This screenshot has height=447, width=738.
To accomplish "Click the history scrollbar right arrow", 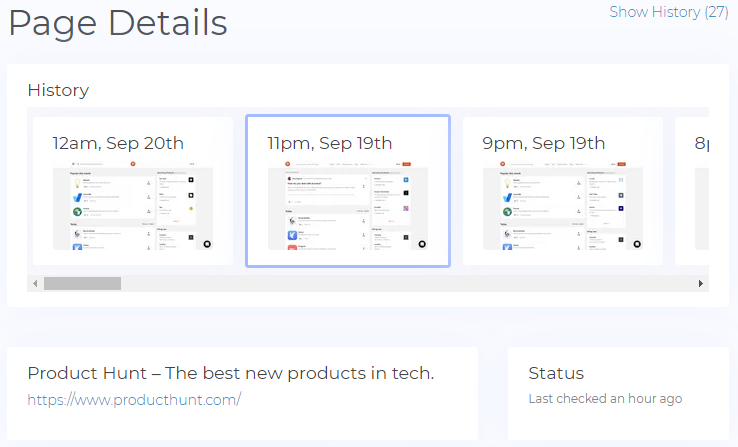I will click(x=701, y=284).
